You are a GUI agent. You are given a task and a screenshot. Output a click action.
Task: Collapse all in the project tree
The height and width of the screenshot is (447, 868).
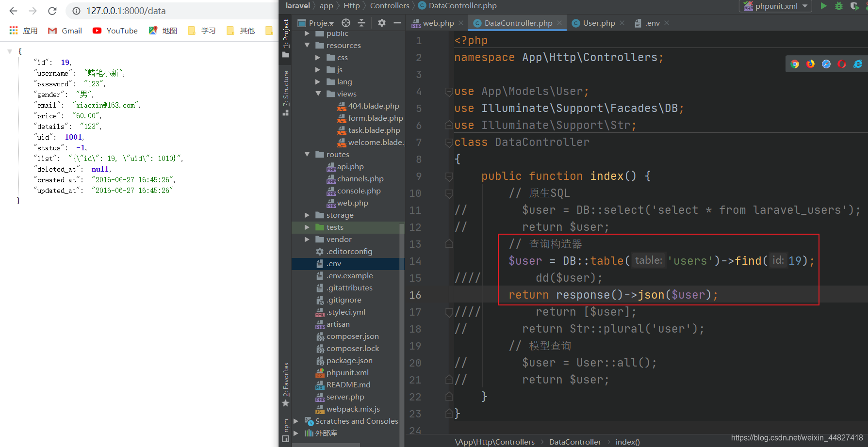[x=361, y=23]
